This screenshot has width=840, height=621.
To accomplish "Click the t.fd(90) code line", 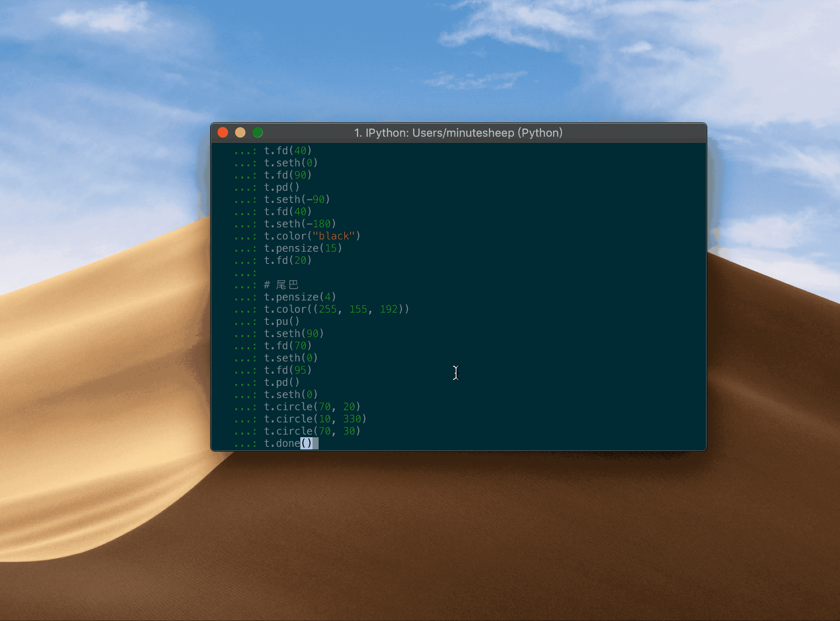I will click(288, 175).
